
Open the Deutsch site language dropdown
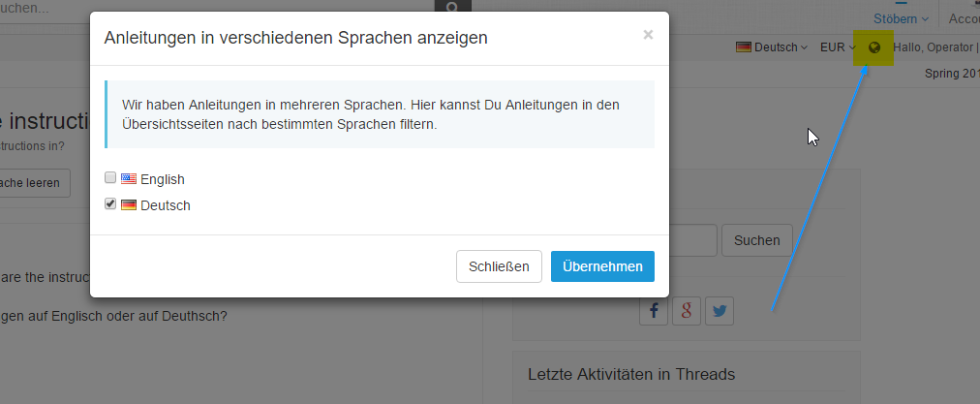pos(772,47)
